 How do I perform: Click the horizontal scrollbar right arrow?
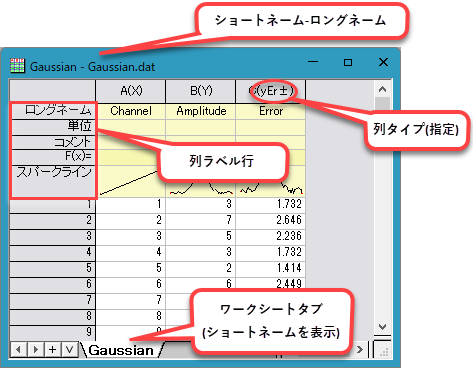(360, 349)
